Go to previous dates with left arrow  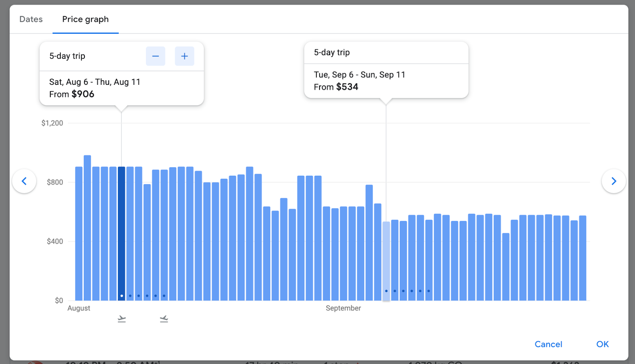(x=24, y=181)
